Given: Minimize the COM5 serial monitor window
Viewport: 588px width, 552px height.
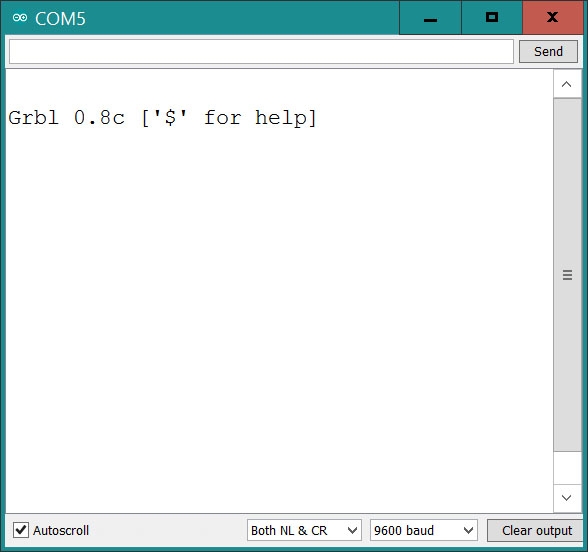Looking at the screenshot, I should pos(430,18).
